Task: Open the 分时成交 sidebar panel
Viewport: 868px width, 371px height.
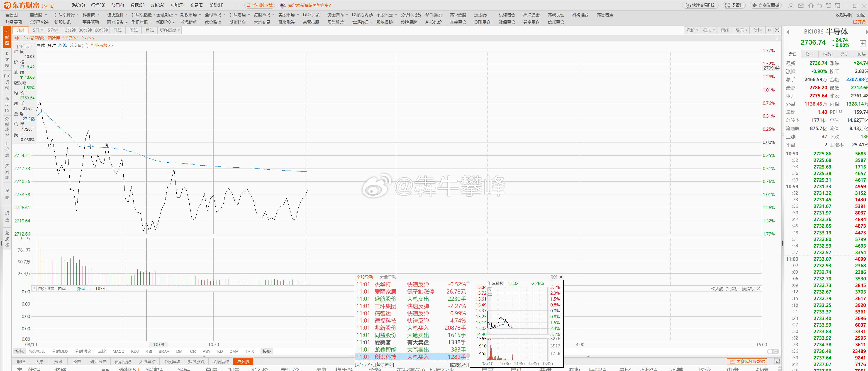Action: tap(7, 127)
